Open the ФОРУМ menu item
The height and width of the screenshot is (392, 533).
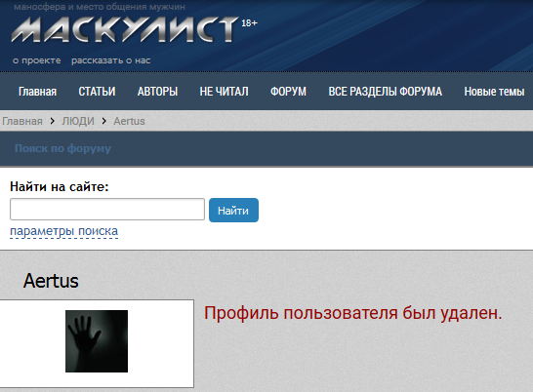(x=288, y=92)
